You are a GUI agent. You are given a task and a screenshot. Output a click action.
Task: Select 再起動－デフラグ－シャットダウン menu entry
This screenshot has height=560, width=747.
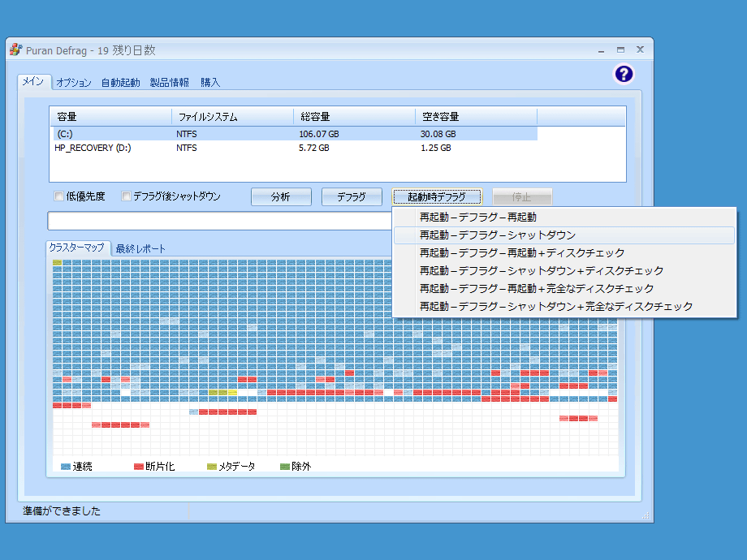click(564, 235)
